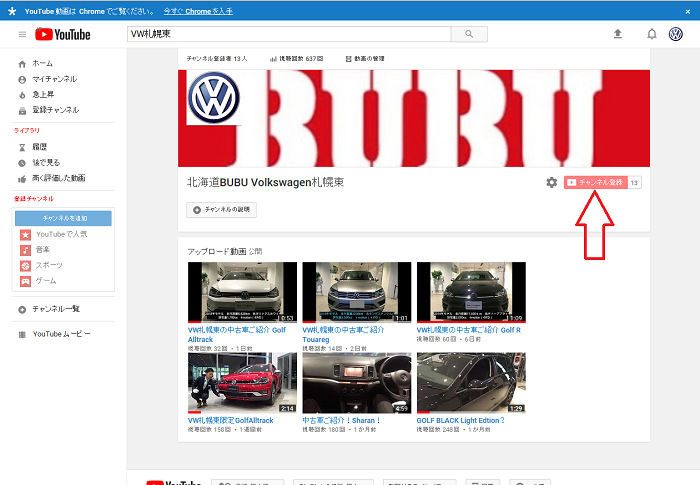Viewport: 700px width, 485px height.
Task: Open red GolfAlltrack video thumbnail with salesman
Action: [x=242, y=383]
